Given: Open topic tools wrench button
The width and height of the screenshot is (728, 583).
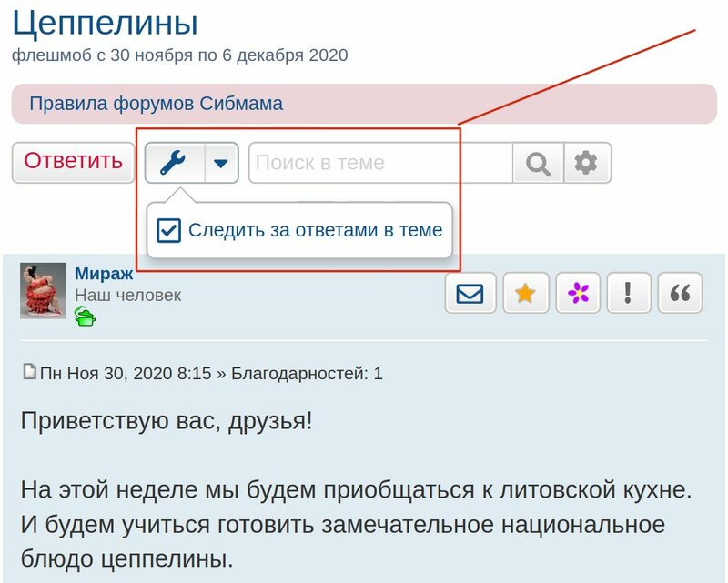Looking at the screenshot, I should point(175,163).
